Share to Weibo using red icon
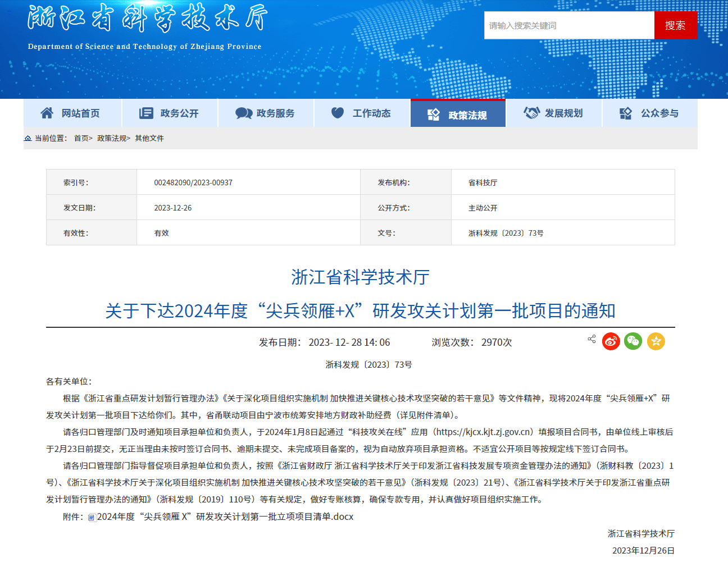 [x=611, y=341]
